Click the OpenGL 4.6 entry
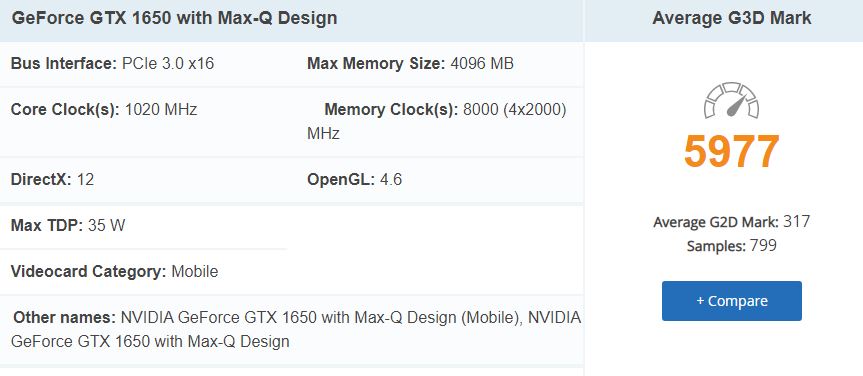The width and height of the screenshot is (863, 376). [x=354, y=179]
